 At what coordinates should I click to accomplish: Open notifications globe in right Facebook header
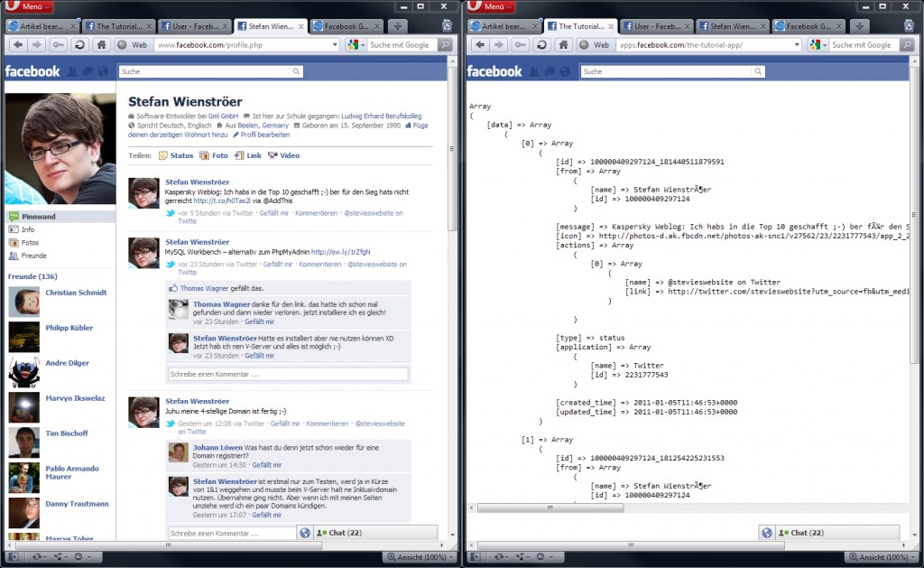pos(565,71)
